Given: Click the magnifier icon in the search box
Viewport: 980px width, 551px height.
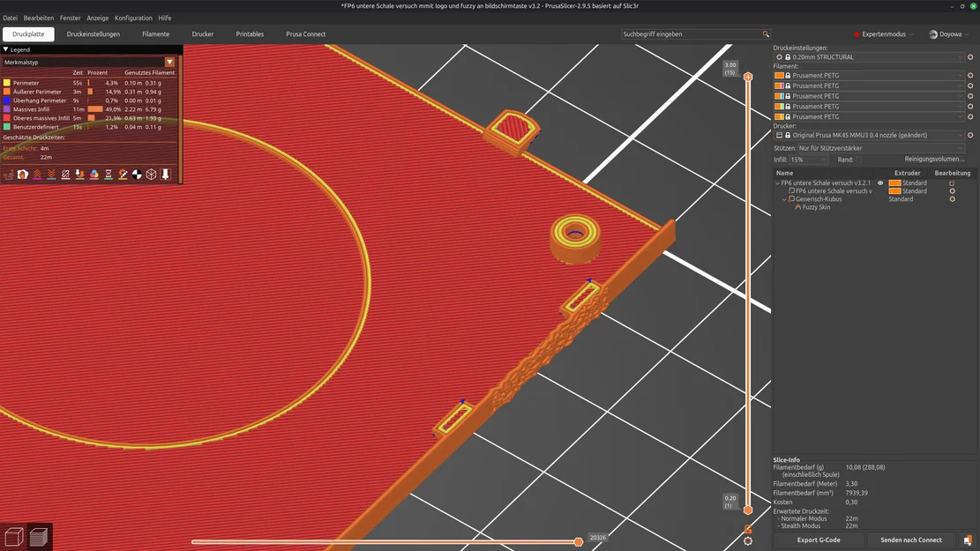Looking at the screenshot, I should (766, 34).
